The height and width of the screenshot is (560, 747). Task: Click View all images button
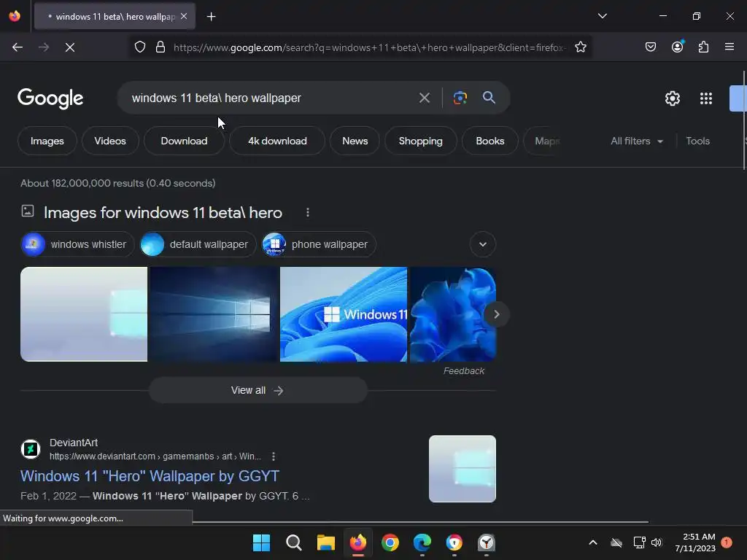258,391
